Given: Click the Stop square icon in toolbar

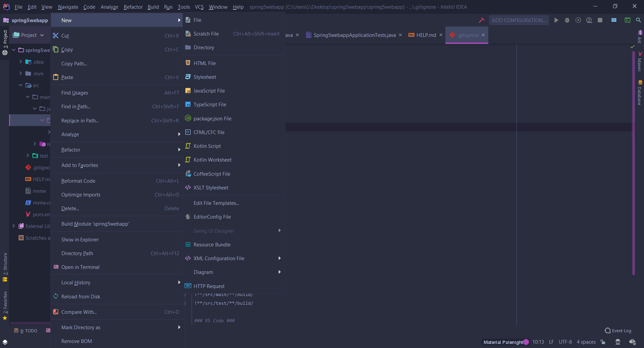Looking at the screenshot, I should point(600,20).
